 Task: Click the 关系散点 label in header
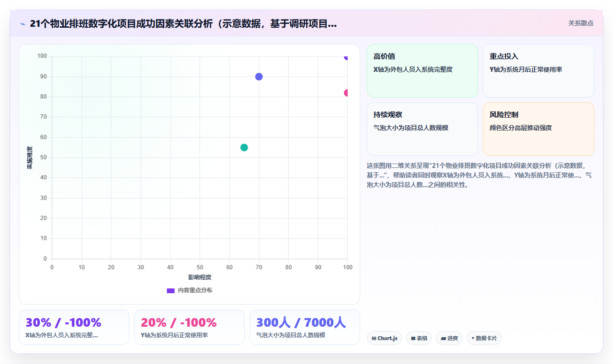tap(580, 23)
